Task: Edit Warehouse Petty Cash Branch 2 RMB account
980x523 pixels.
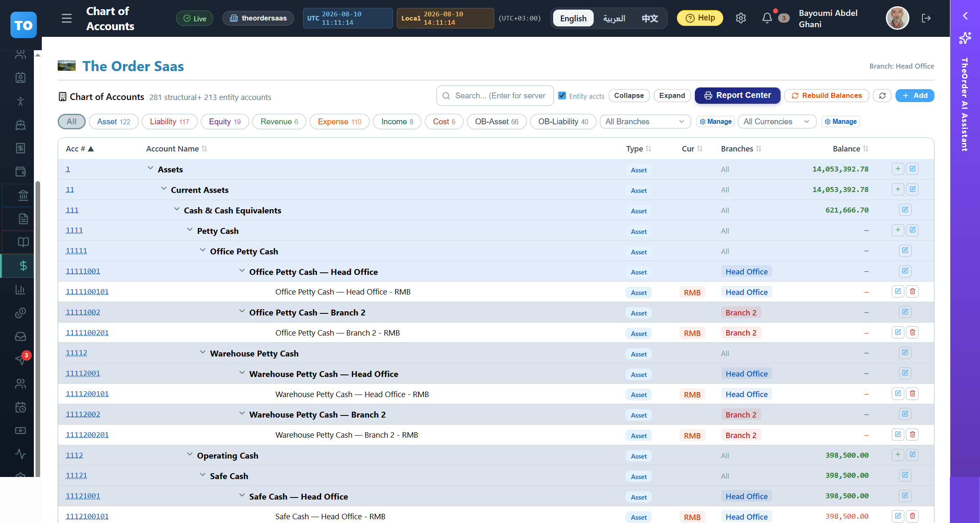Action: pyautogui.click(x=898, y=434)
